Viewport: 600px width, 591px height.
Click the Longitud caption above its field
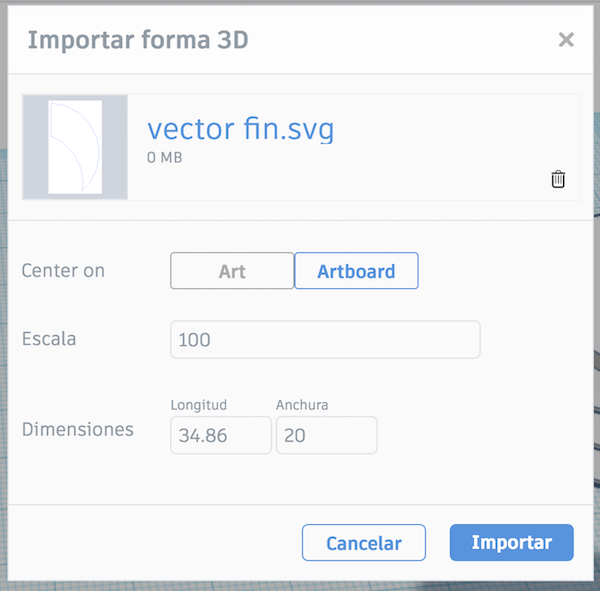click(x=199, y=405)
